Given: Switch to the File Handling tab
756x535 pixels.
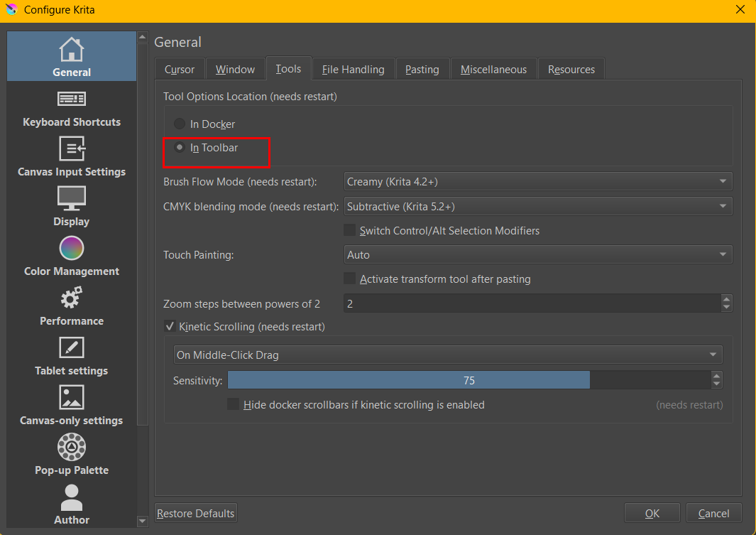Looking at the screenshot, I should 353,70.
